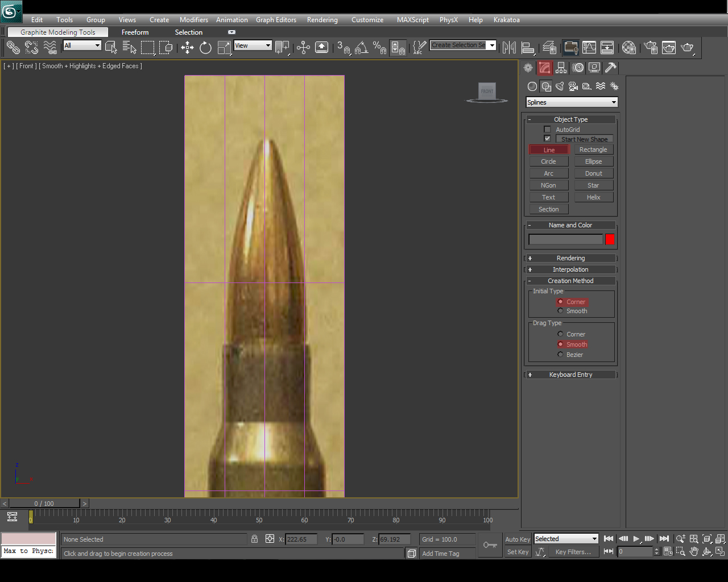The image size is (728, 582).
Task: Activate the Zoom Extents tool
Action: click(706, 539)
